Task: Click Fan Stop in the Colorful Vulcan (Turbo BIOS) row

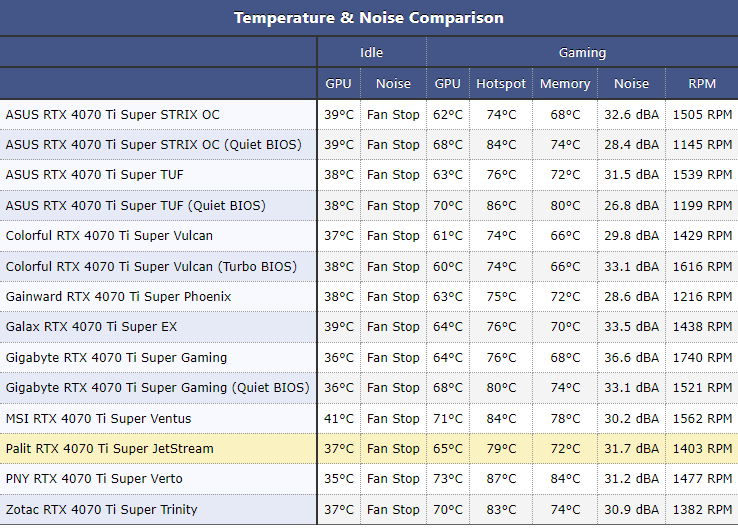Action: pos(393,267)
